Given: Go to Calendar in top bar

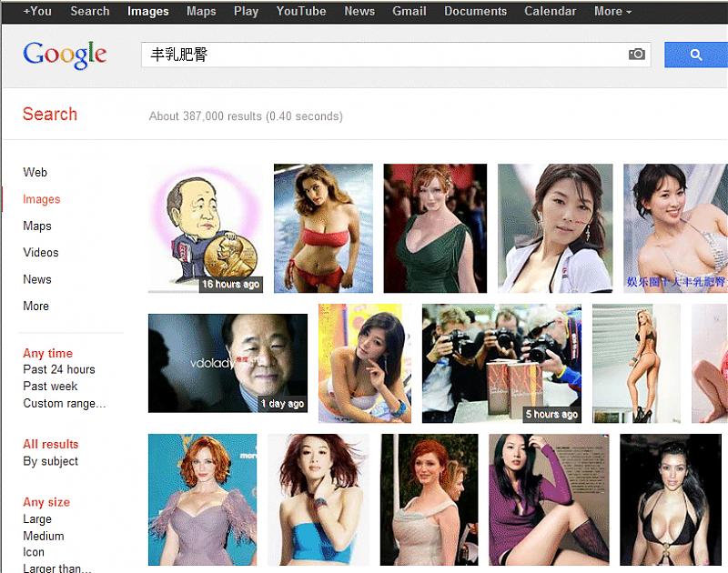Looking at the screenshot, I should click(x=550, y=11).
